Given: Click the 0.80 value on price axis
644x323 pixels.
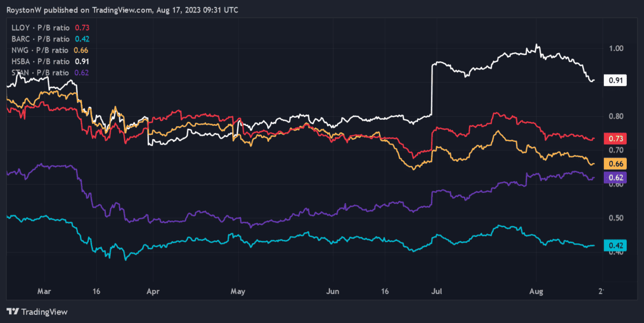Looking at the screenshot, I should (617, 116).
